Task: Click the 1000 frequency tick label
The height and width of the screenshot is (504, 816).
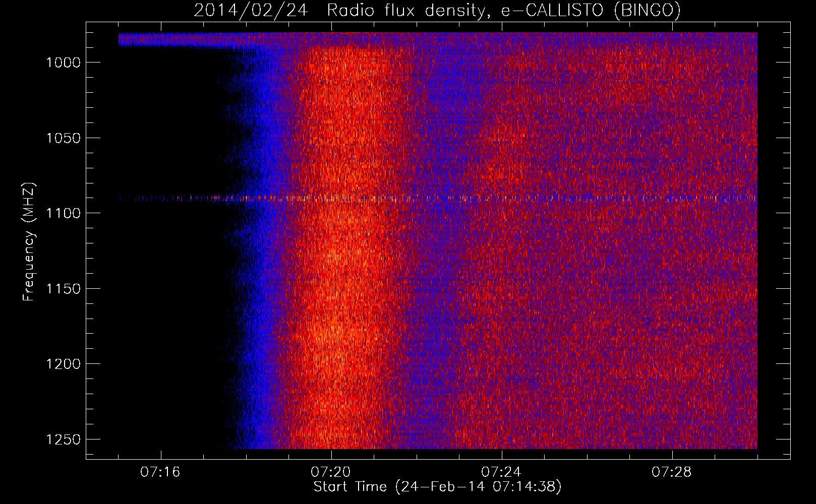Action: click(63, 62)
